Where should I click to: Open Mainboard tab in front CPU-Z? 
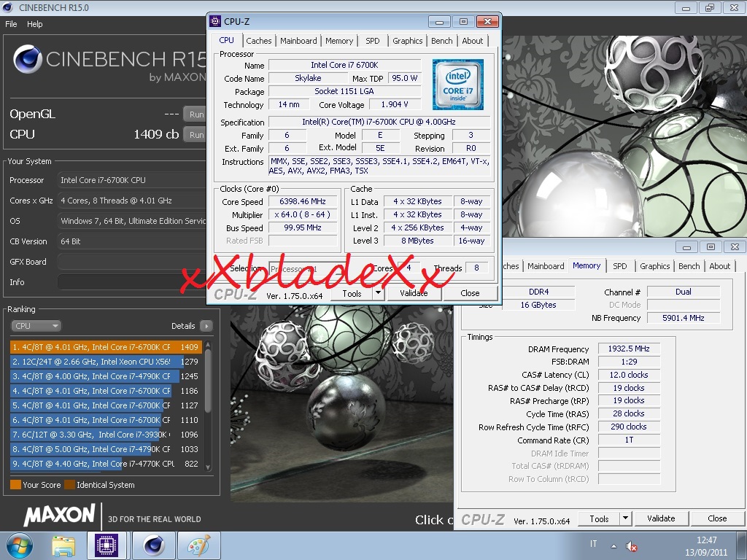pos(298,41)
